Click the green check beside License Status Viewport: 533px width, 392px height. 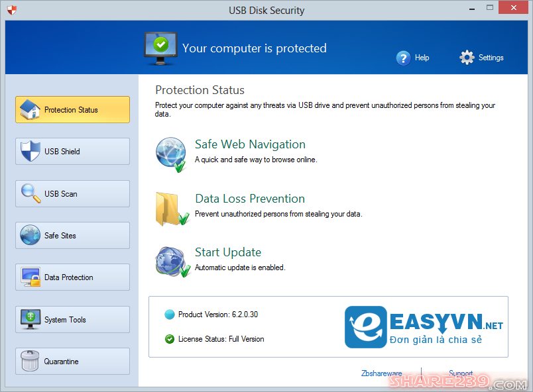169,339
